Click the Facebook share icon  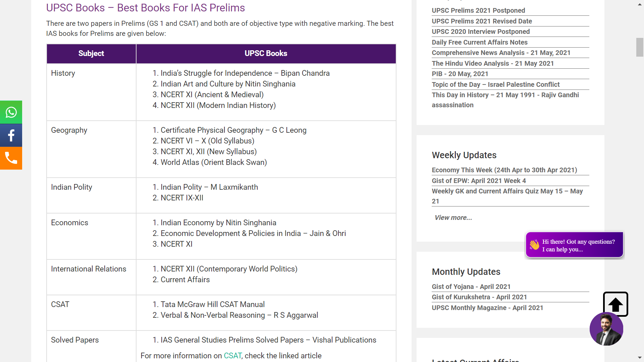pyautogui.click(x=11, y=135)
